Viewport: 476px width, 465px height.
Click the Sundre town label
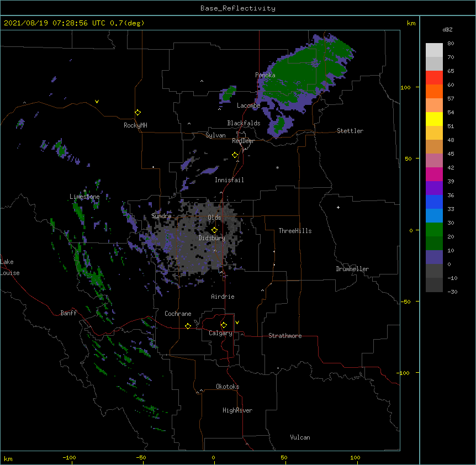tap(161, 216)
